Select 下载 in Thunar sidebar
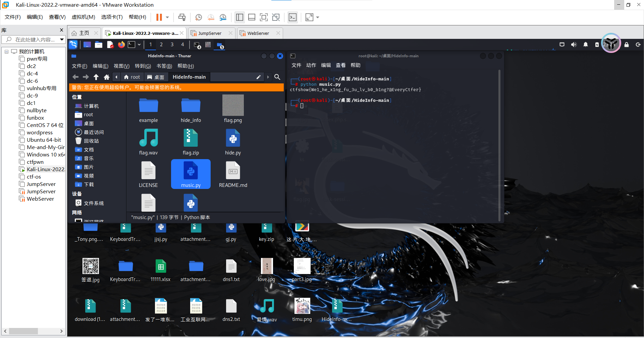 (x=85, y=185)
